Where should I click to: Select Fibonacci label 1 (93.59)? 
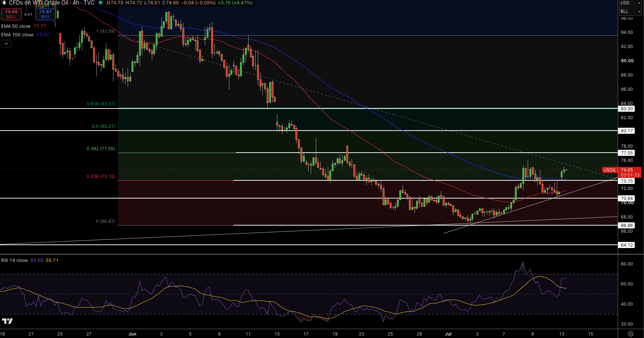tap(106, 31)
